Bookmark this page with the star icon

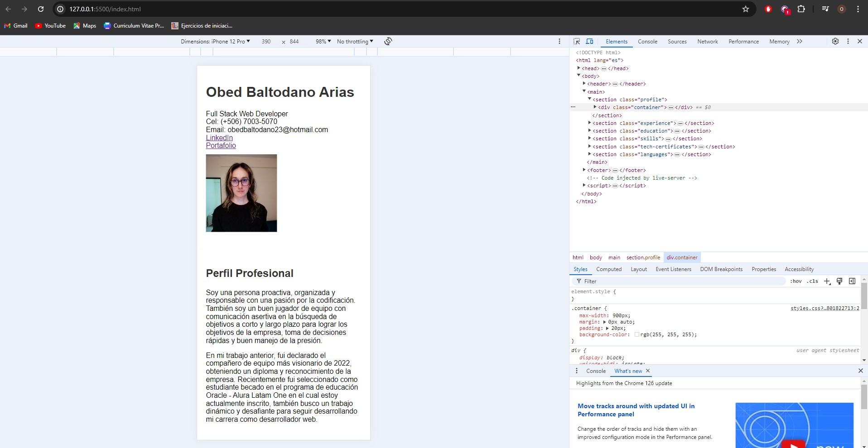pyautogui.click(x=746, y=9)
